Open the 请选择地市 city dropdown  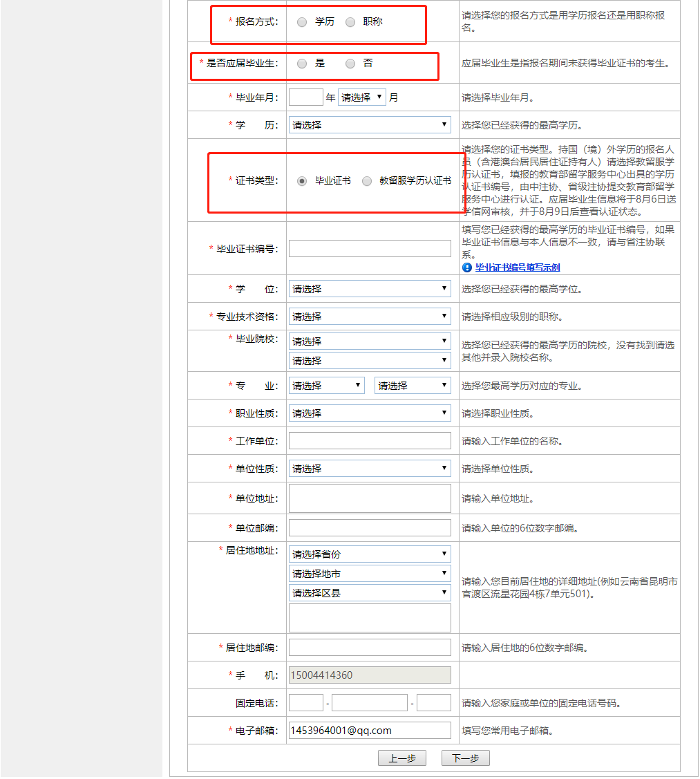tap(370, 573)
